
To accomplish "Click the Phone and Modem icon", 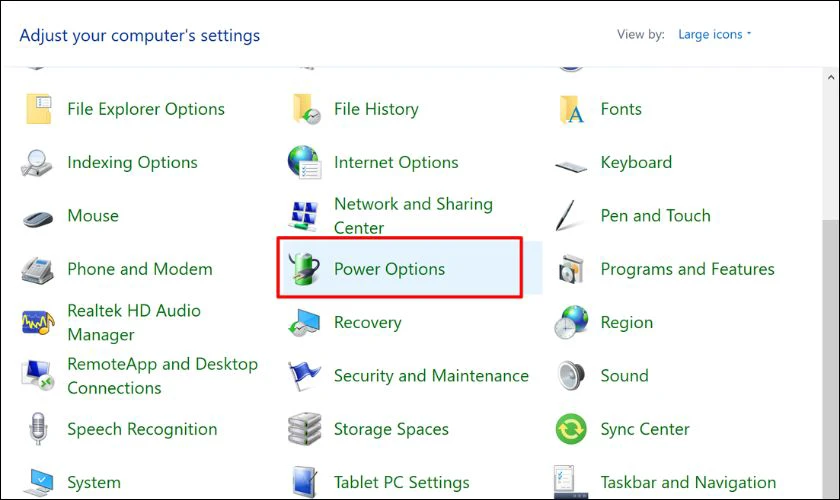I will 38,269.
